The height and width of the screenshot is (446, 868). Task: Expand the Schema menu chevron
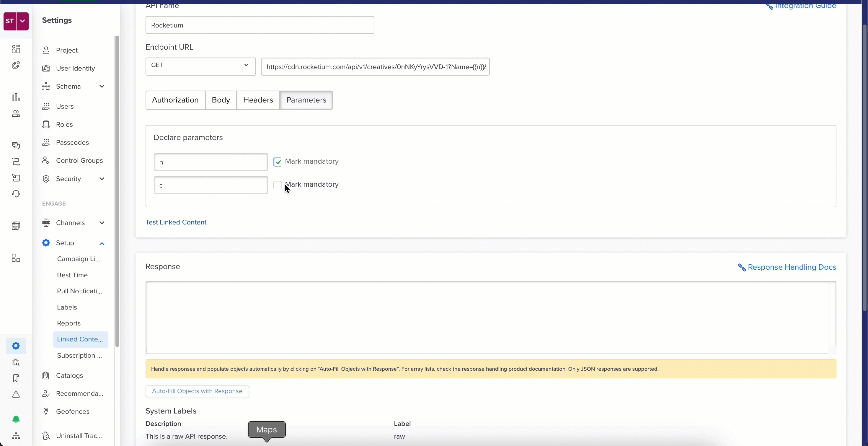102,86
